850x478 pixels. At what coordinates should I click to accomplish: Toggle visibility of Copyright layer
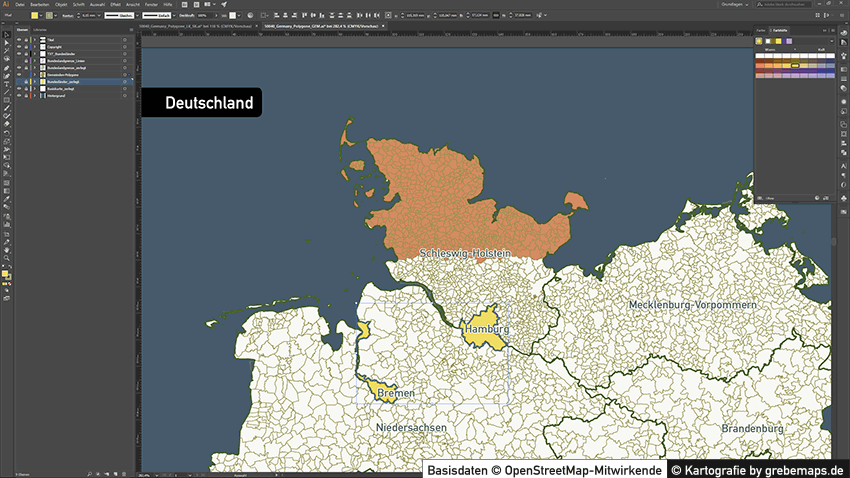click(17, 47)
